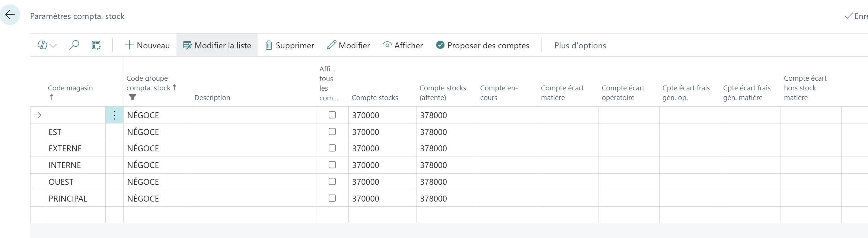This screenshot has height=238, width=868.
Task: Open the search with the magnifier icon
Action: coord(74,45)
